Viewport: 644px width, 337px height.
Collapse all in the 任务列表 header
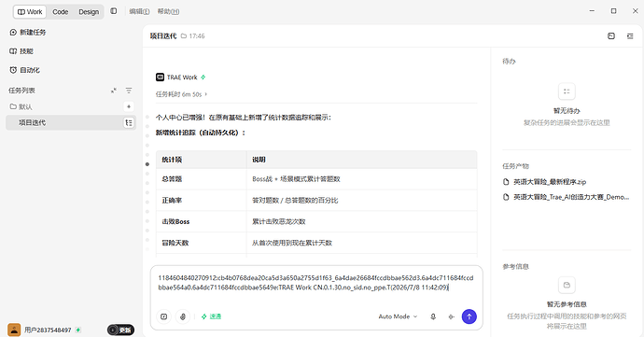(x=114, y=91)
